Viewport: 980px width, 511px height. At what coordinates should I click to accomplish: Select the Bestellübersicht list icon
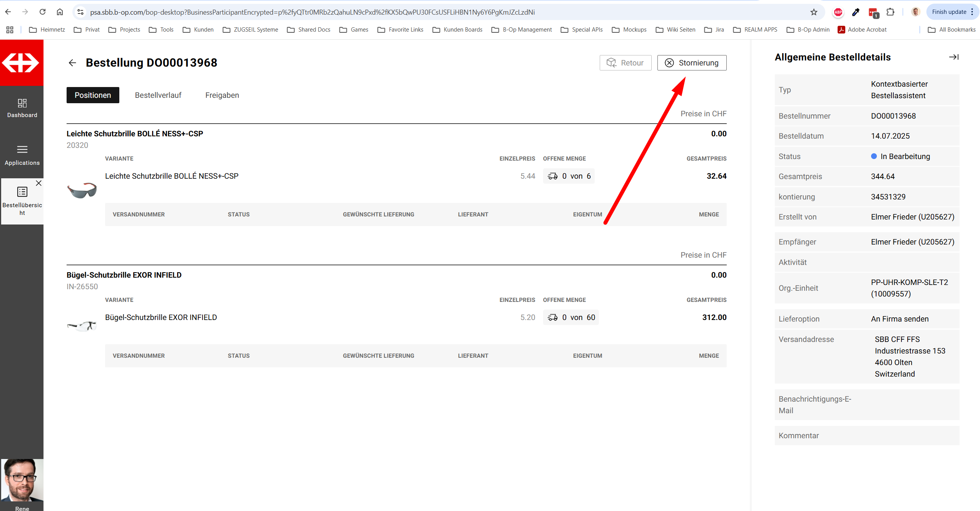tap(22, 192)
